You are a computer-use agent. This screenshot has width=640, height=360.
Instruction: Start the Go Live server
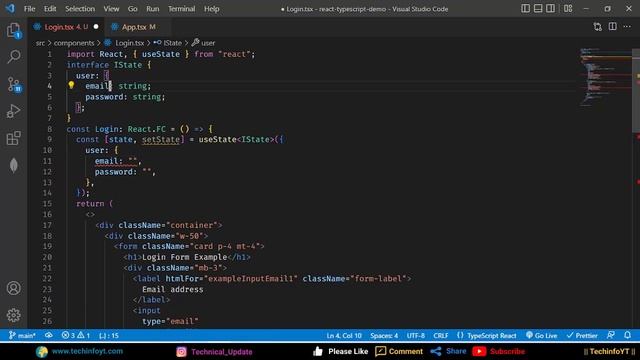tap(542, 336)
